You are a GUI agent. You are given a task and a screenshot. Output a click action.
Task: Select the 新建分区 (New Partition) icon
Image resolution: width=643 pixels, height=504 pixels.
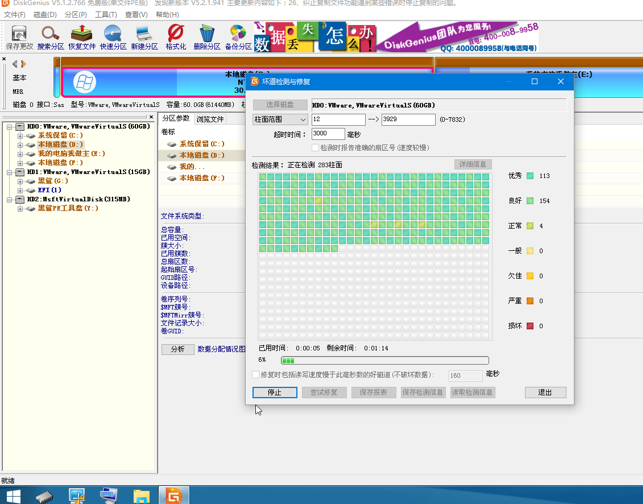144,38
